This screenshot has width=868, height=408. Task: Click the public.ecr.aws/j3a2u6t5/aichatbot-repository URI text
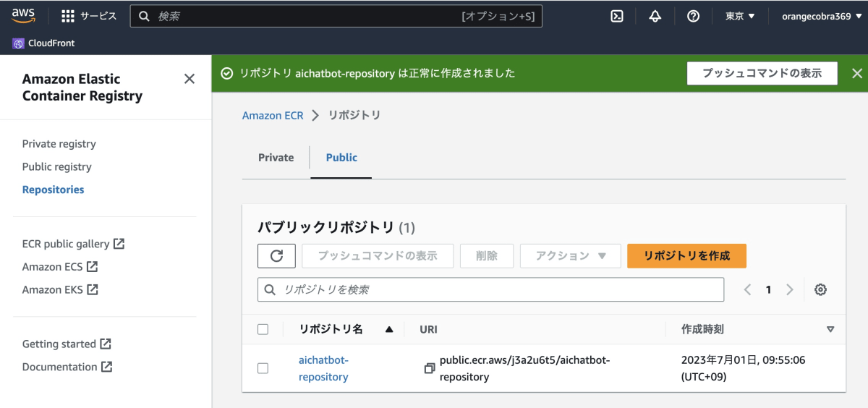[525, 368]
